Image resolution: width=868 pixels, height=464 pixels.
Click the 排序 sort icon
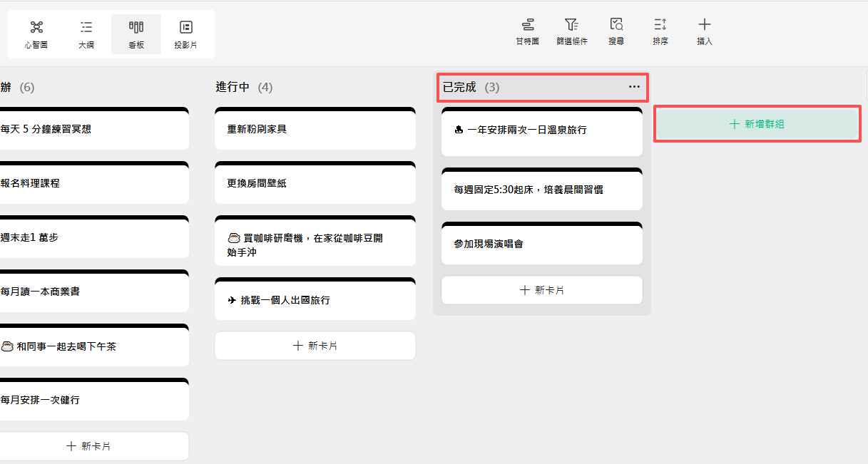pos(660,31)
